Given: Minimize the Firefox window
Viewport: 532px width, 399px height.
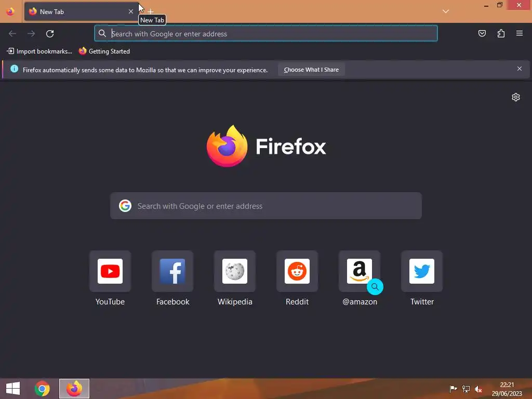Looking at the screenshot, I should 486,5.
